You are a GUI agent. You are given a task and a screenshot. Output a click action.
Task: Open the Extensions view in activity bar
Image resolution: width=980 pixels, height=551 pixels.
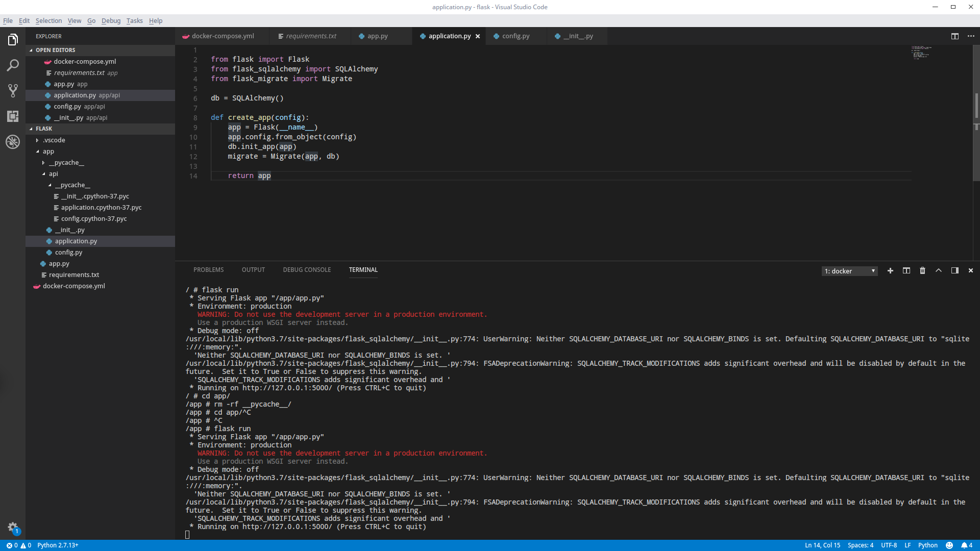tap(13, 116)
